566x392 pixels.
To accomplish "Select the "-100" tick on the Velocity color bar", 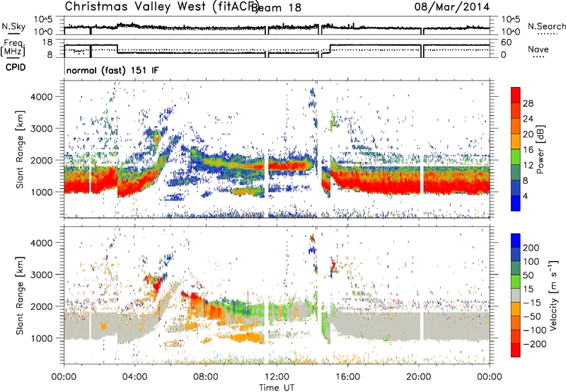I will pos(534,330).
